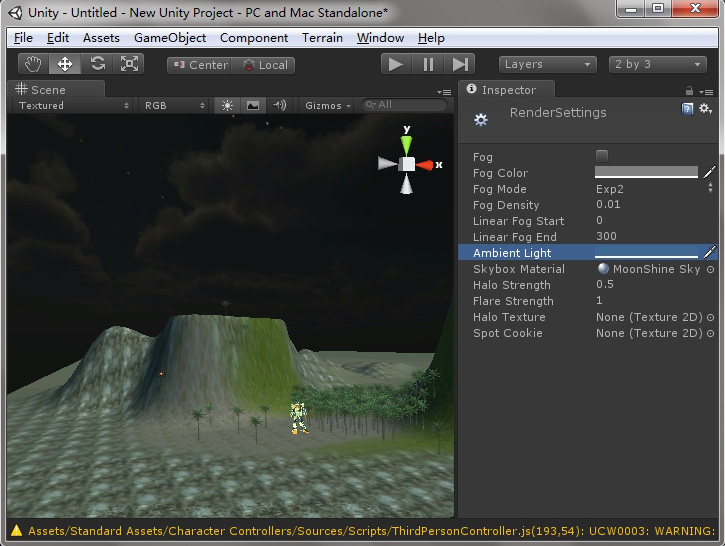The image size is (725, 546).
Task: Click the warning icon in status bar
Action: [x=16, y=530]
